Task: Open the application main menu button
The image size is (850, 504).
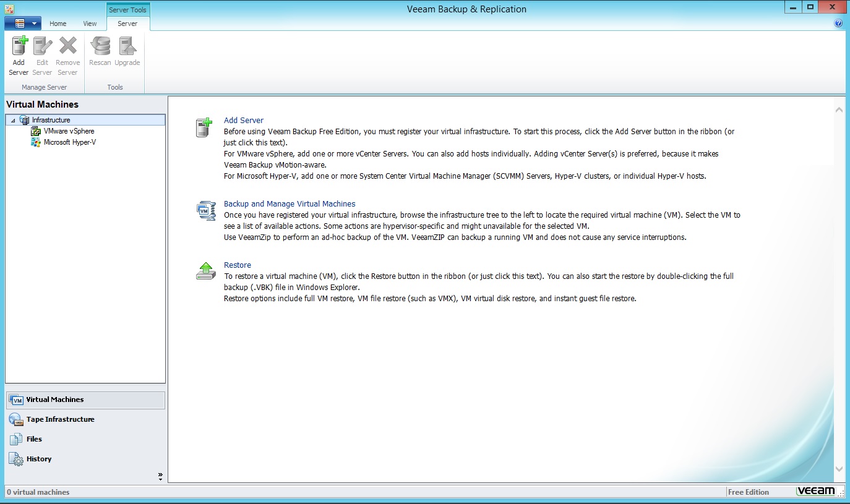Action: click(x=23, y=23)
